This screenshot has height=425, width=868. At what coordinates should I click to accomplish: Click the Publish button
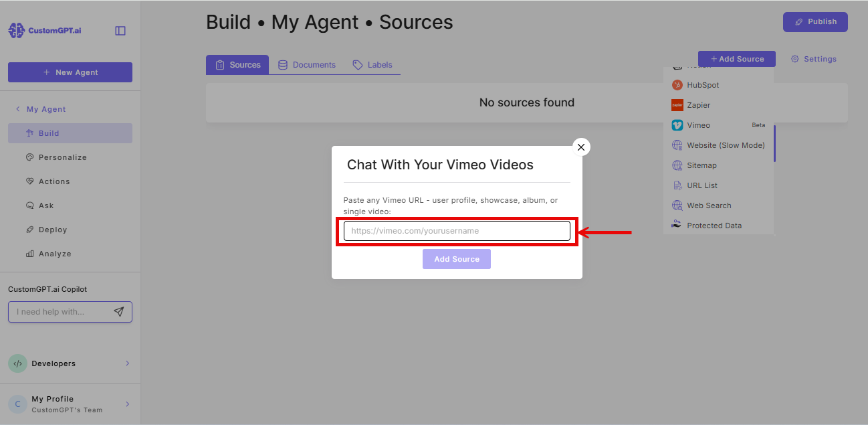[x=815, y=21]
